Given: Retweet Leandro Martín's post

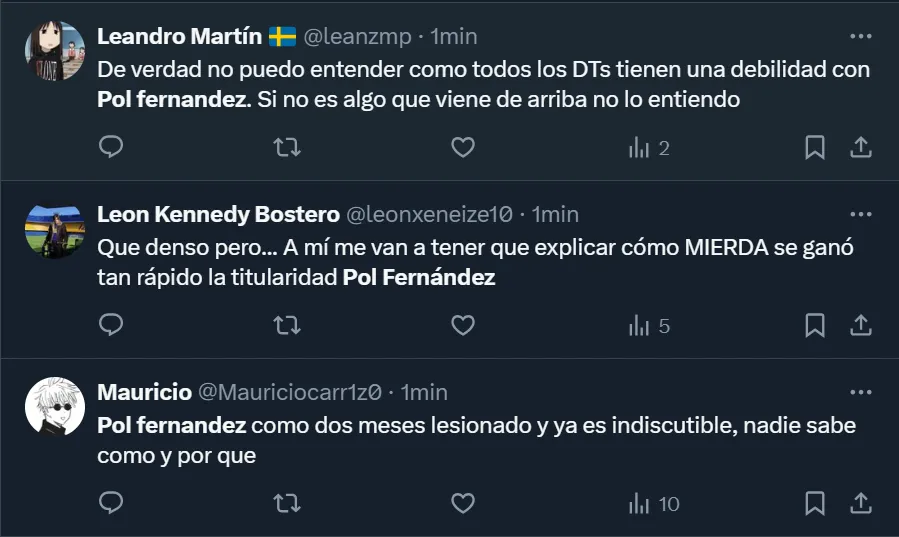Looking at the screenshot, I should pyautogui.click(x=287, y=148).
